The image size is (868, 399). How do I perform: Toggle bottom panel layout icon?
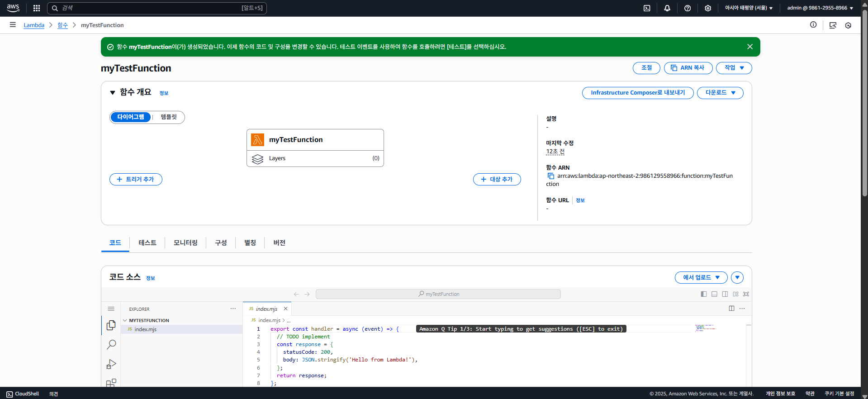715,294
